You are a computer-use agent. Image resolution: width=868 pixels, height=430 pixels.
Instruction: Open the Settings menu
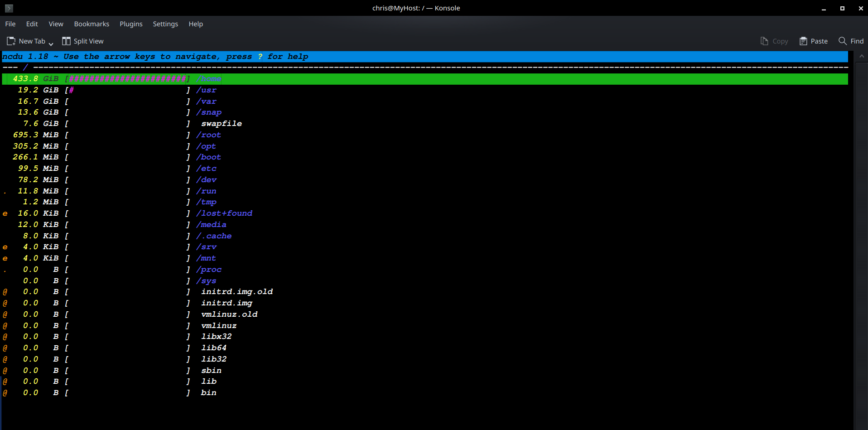[165, 24]
